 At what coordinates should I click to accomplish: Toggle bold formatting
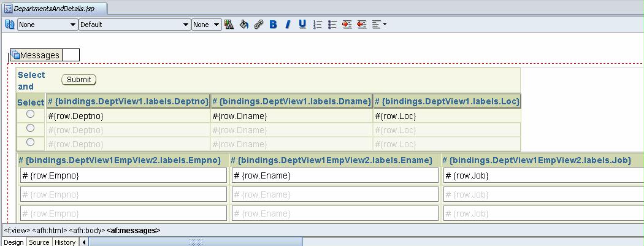pos(273,25)
